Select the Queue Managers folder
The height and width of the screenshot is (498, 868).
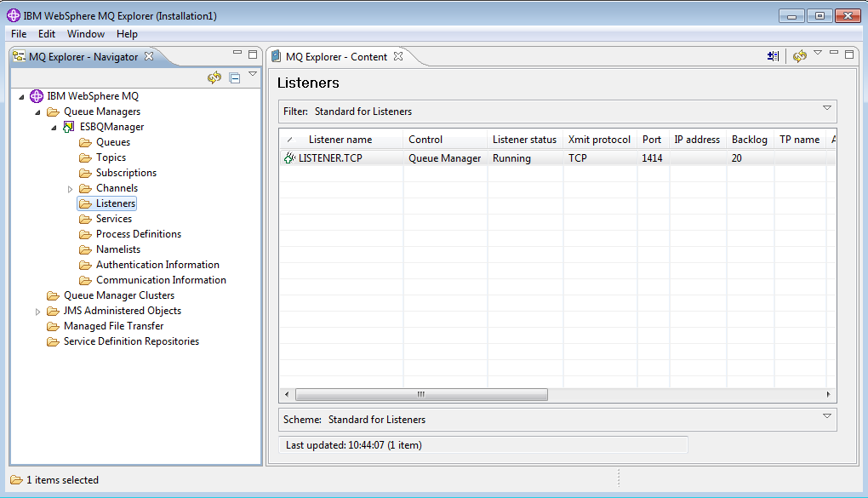[x=102, y=112]
